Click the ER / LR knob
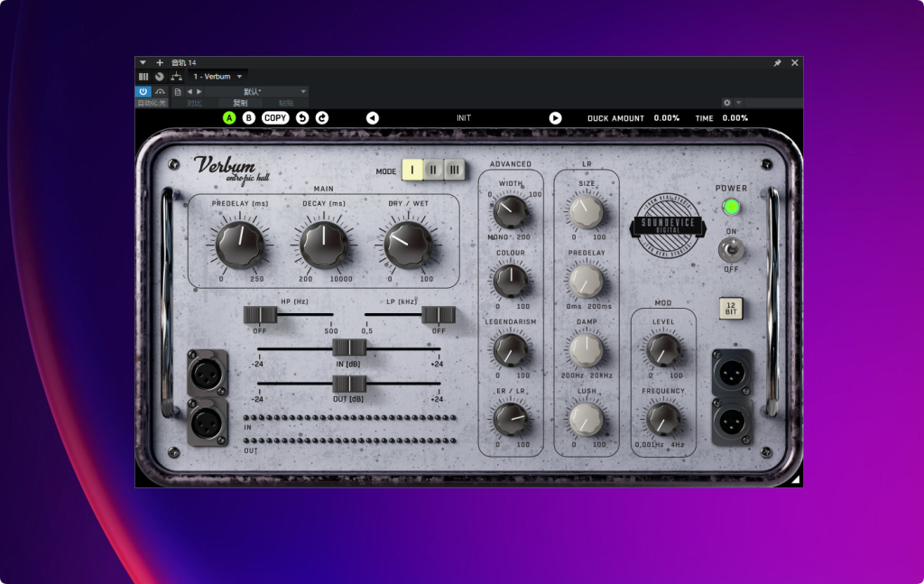Screen dimensions: 924x584 511,419
